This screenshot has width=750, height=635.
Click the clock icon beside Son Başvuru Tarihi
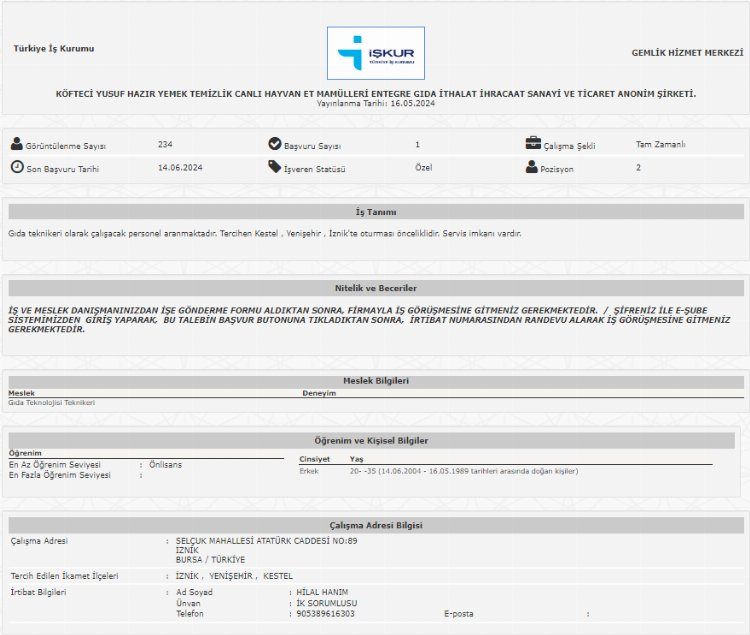17,167
